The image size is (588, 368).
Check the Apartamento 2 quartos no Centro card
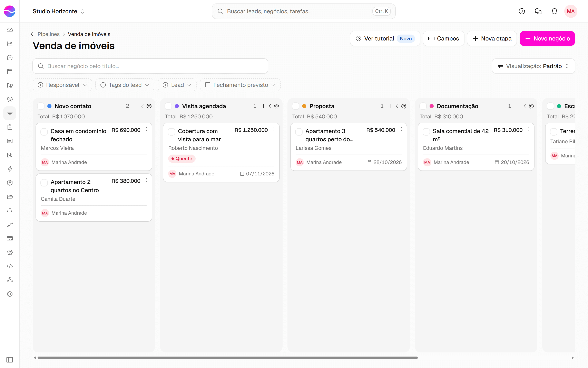(44, 183)
